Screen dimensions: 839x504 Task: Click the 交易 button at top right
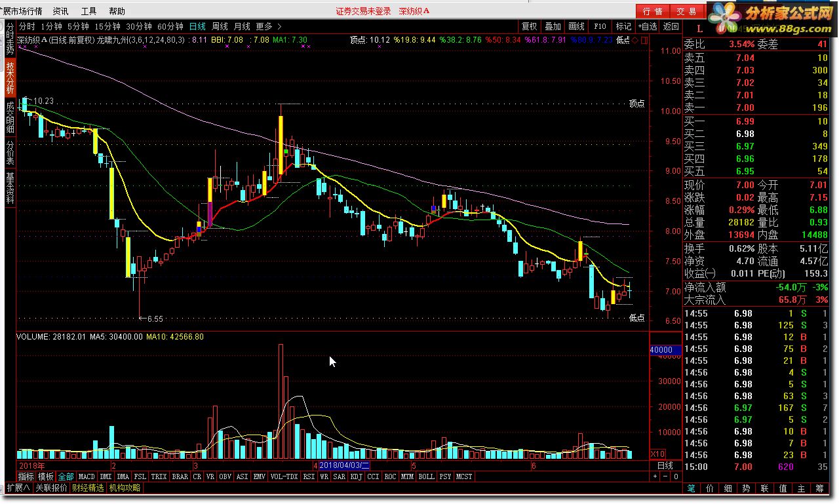[x=686, y=11]
